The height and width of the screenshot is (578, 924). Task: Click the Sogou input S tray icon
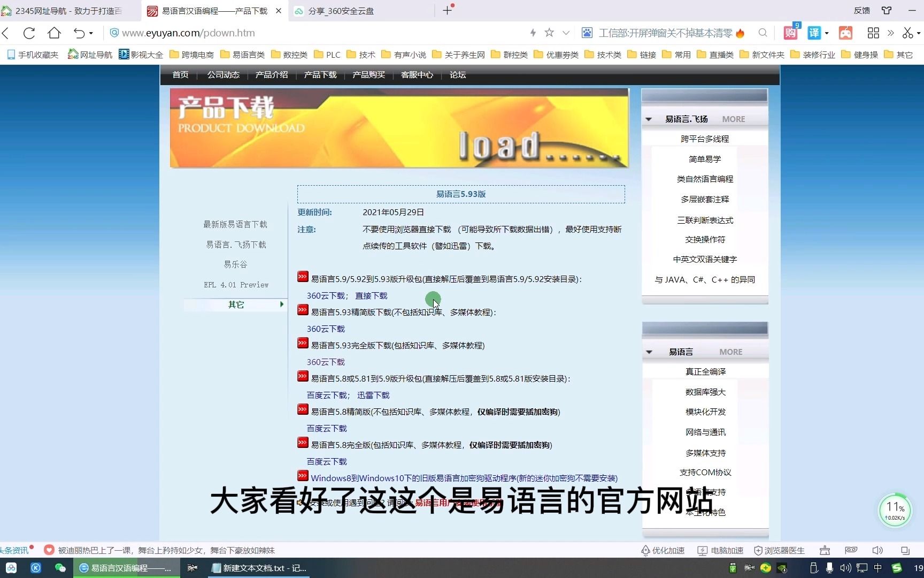coord(897,568)
